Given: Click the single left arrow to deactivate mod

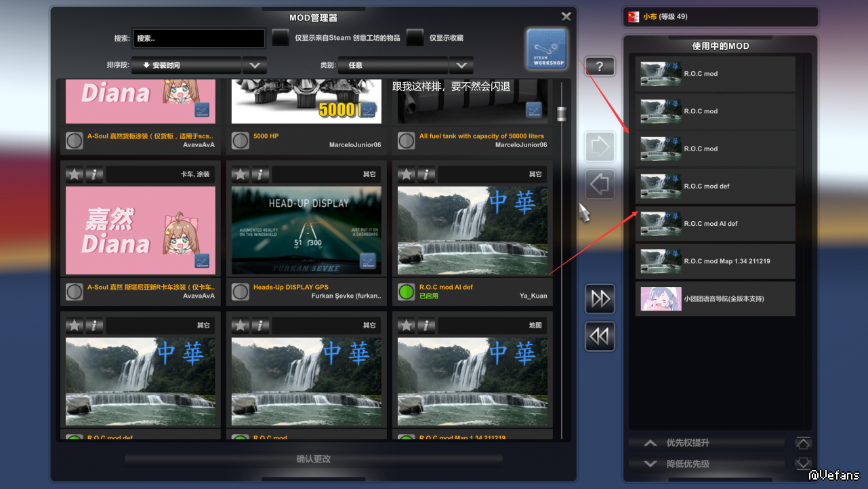Looking at the screenshot, I should pos(600,184).
